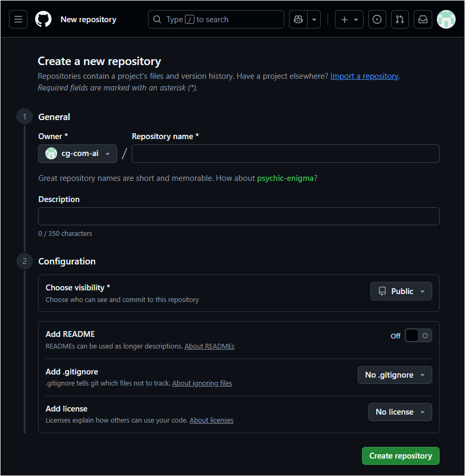This screenshot has height=476, width=465.
Task: Expand the No .gitignore dropdown
Action: click(x=395, y=375)
